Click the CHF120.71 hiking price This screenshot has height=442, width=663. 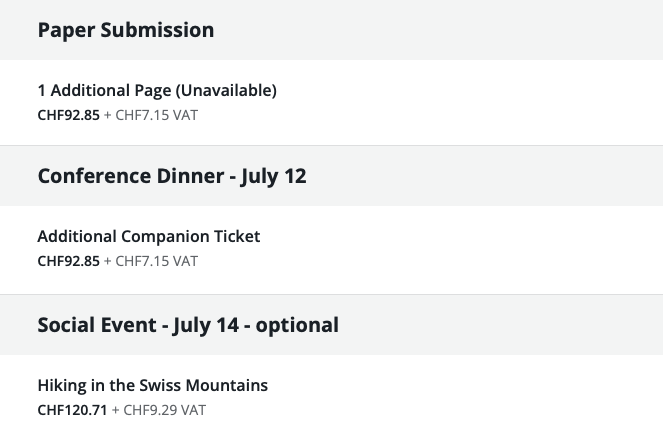(72, 410)
